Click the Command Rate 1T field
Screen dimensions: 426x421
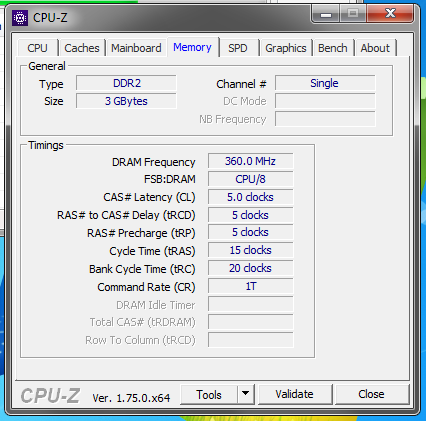(250, 286)
